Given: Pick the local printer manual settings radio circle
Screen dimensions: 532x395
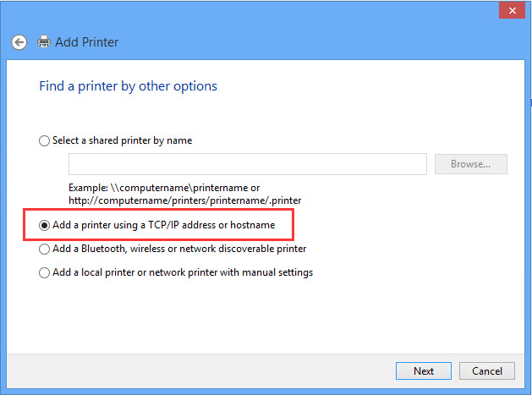Looking at the screenshot, I should [45, 273].
